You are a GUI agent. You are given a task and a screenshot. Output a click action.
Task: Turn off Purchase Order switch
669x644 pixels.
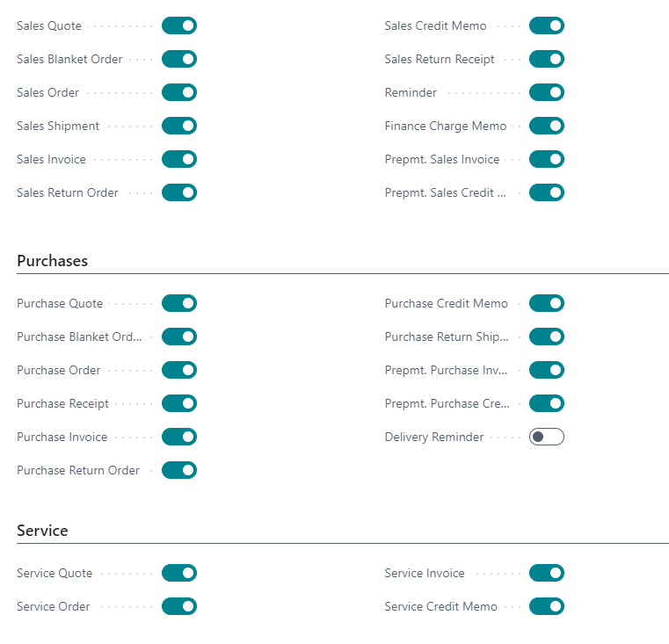point(178,370)
